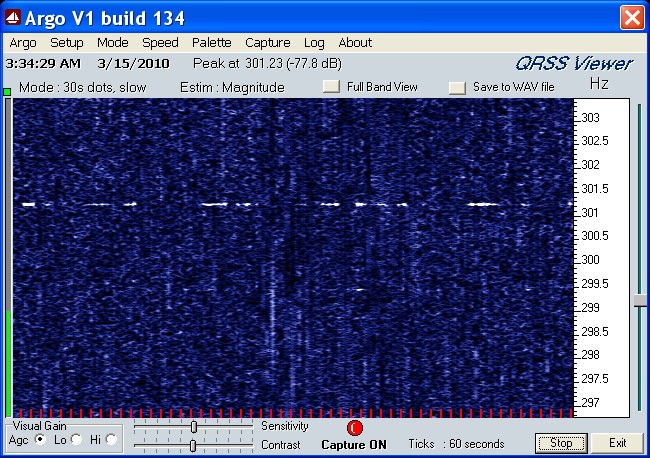Click the 298 frequency scale label
Image resolution: width=650 pixels, height=458 pixels.
click(x=590, y=355)
